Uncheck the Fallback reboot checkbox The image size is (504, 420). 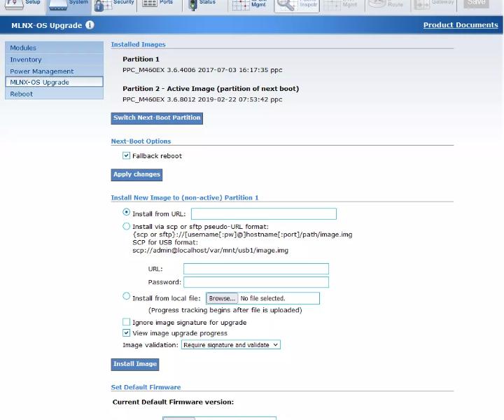(126, 156)
